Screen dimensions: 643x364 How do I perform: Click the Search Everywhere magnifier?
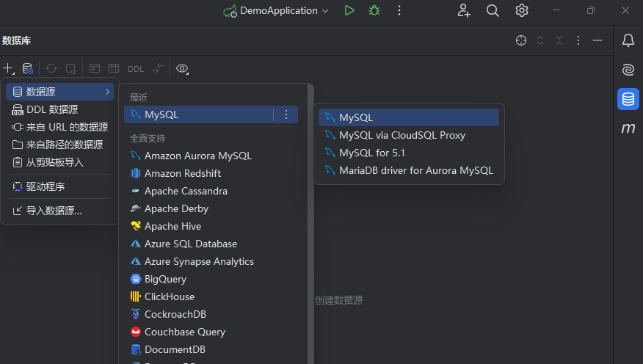[493, 10]
